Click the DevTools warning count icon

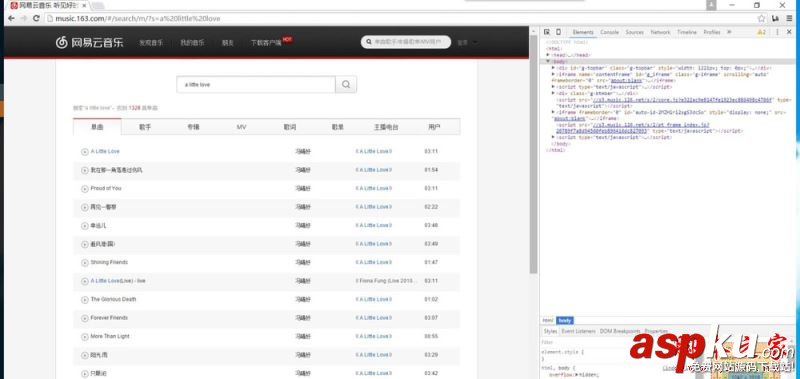coord(761,32)
